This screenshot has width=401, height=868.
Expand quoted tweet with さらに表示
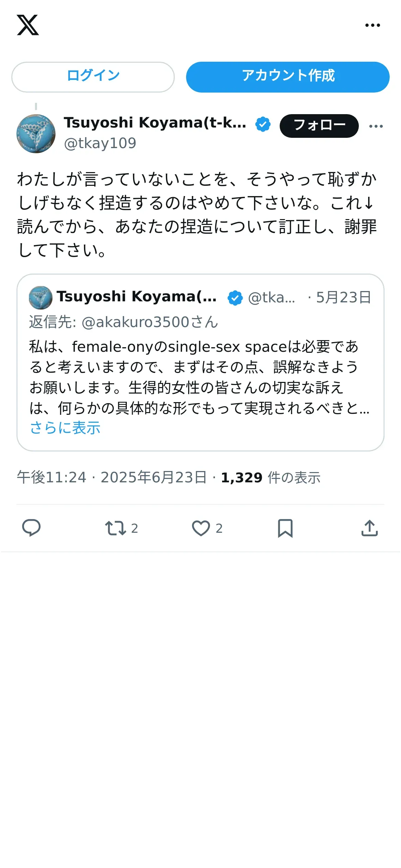point(65,428)
